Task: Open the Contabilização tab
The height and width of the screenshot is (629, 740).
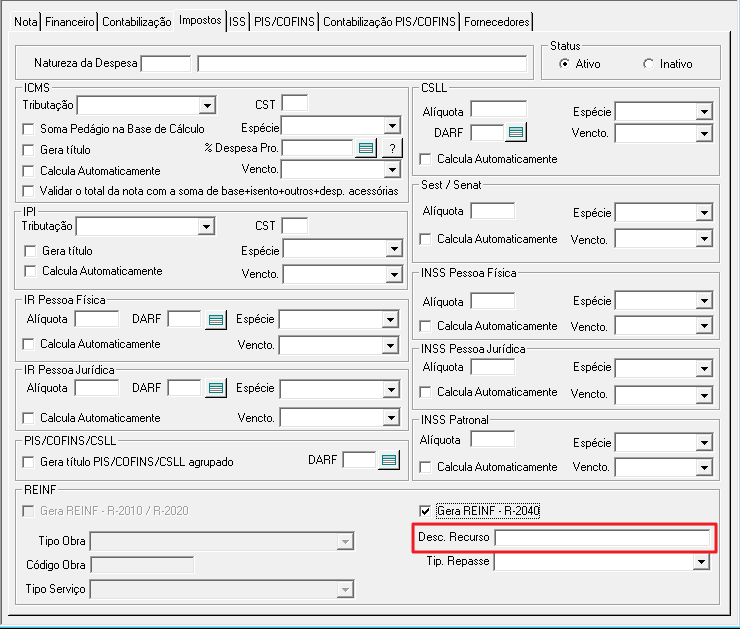Action: pyautogui.click(x=136, y=22)
